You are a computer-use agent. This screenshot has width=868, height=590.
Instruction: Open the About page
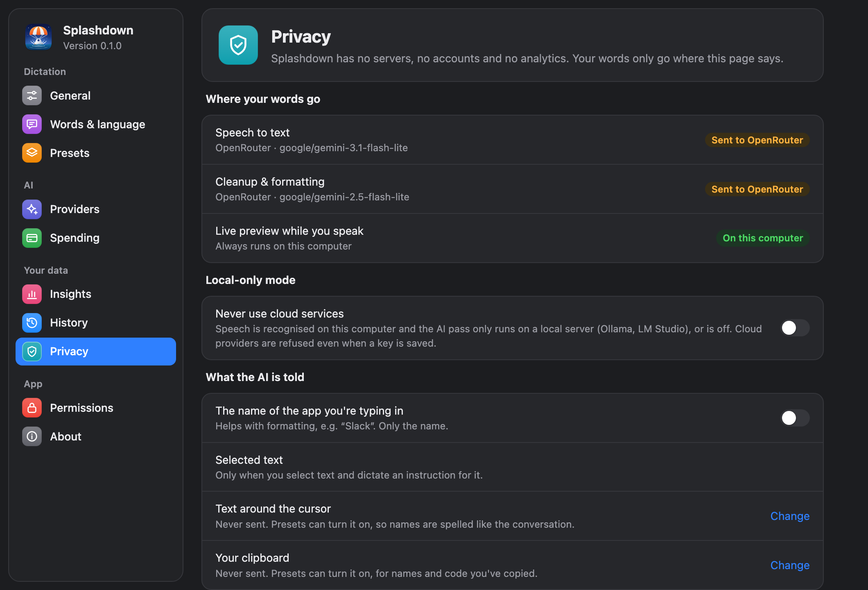coord(96,436)
